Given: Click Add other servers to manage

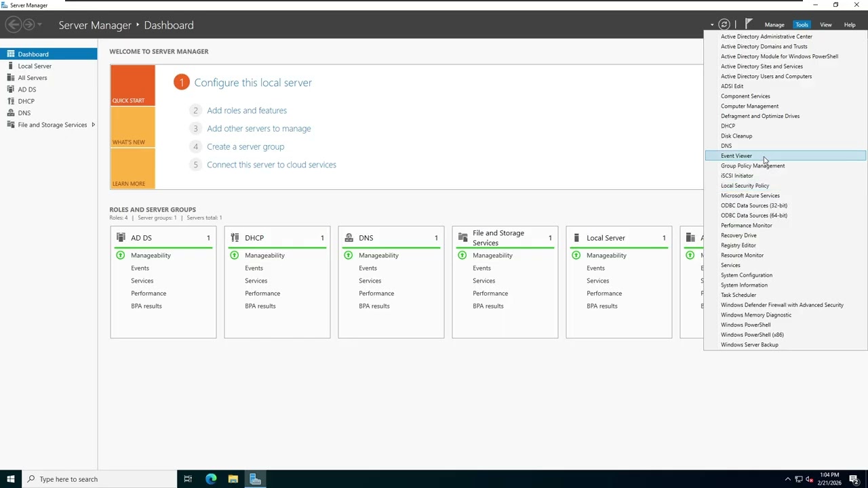Looking at the screenshot, I should [259, 129].
